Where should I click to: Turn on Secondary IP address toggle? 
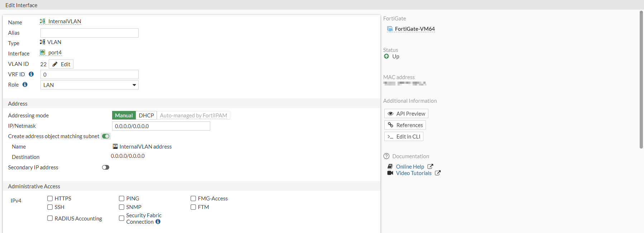click(105, 167)
